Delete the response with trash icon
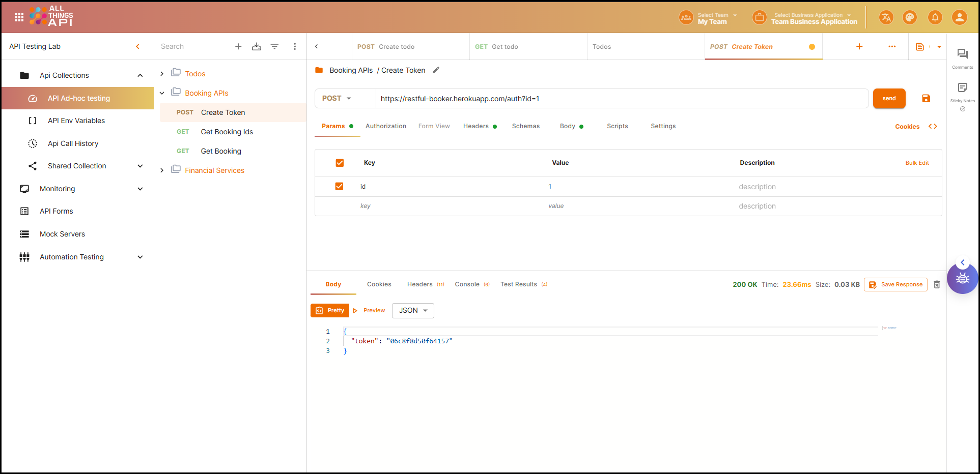The height and width of the screenshot is (474, 980). click(937, 285)
